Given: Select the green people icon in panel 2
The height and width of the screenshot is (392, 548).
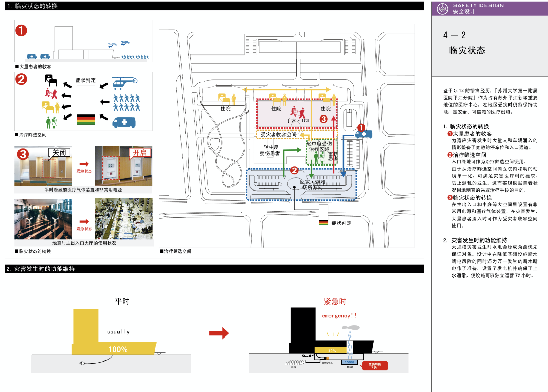Looking at the screenshot, I should click(51, 122).
